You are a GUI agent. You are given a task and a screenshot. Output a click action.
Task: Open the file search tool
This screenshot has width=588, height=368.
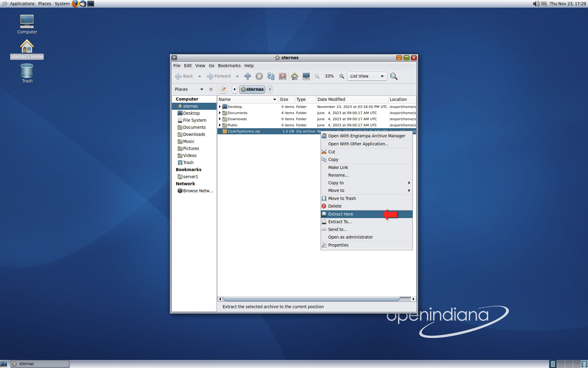click(394, 76)
